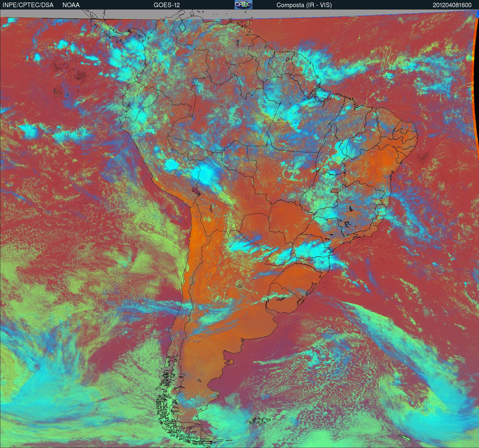Select the INPE/CPTEC/DSA header text

(x=28, y=5)
